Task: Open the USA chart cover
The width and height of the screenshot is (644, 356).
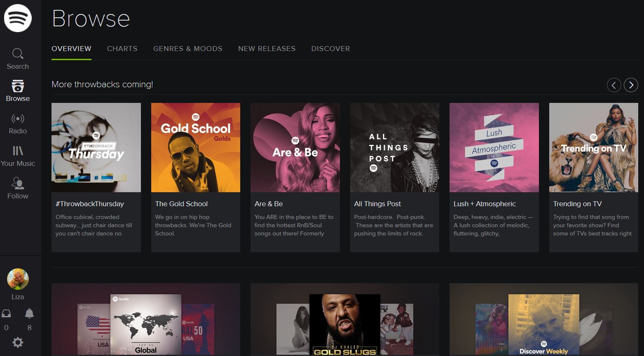Action: [x=94, y=329]
